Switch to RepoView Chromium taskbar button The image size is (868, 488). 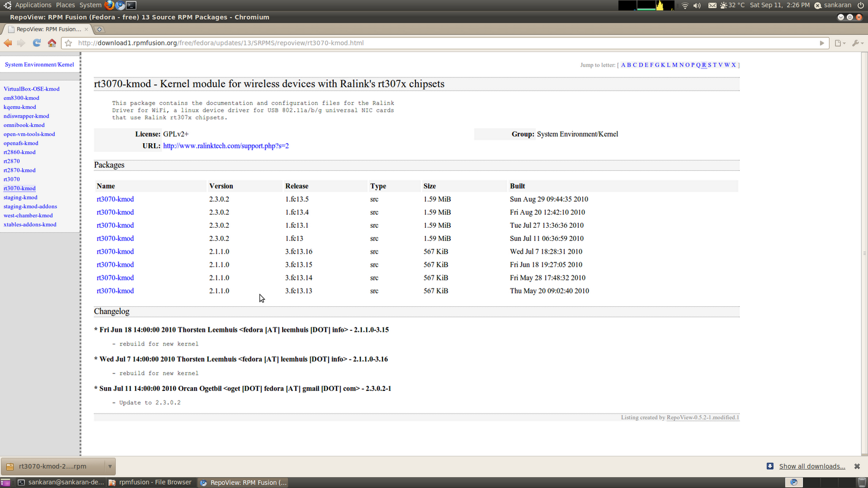(x=243, y=483)
